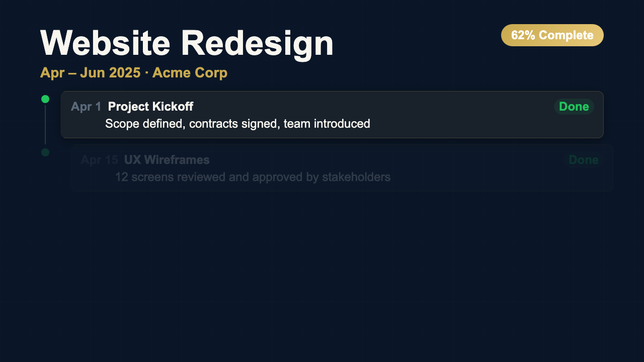This screenshot has width=644, height=362.
Task: Click the kickoff description about contracts signed
Action: pos(237,123)
